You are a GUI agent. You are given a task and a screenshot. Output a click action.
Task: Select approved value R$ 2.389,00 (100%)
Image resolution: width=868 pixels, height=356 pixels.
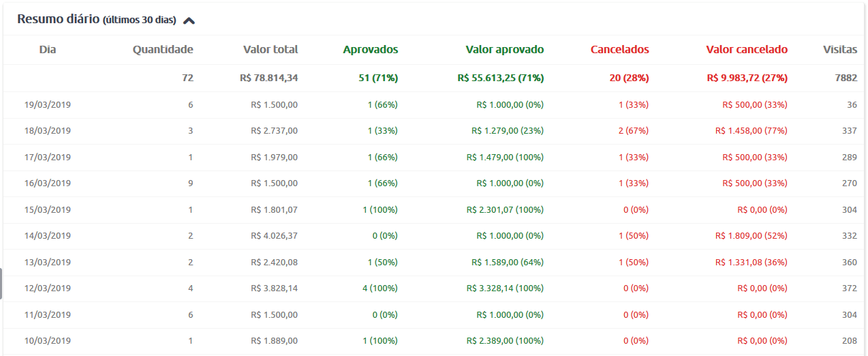(506, 341)
